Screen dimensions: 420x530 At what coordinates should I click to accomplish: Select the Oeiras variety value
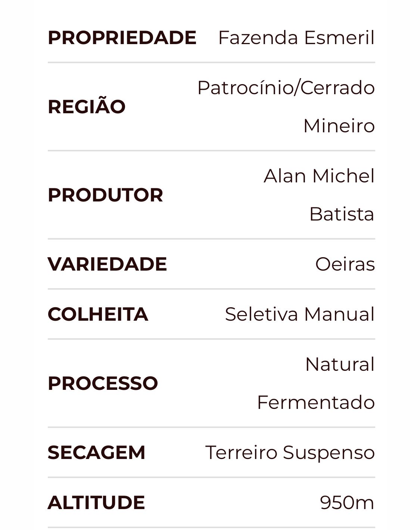(345, 264)
